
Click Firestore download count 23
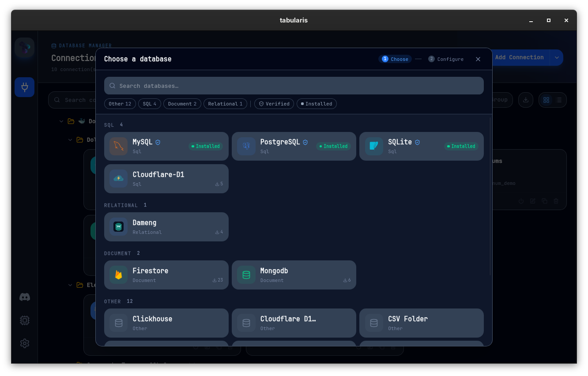(x=218, y=280)
